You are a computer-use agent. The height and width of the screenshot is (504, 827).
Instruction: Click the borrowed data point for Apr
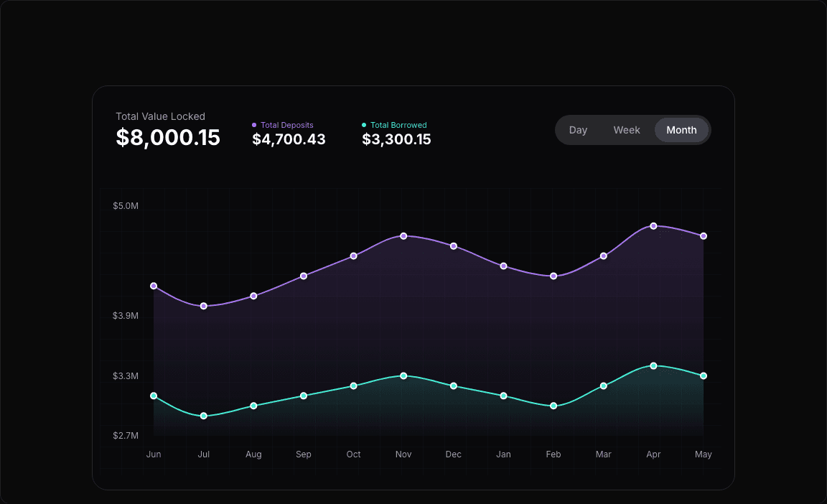tap(653, 366)
